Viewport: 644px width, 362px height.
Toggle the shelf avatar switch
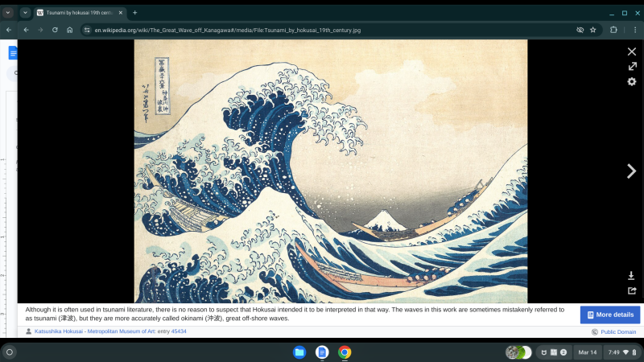pyautogui.click(x=518, y=352)
